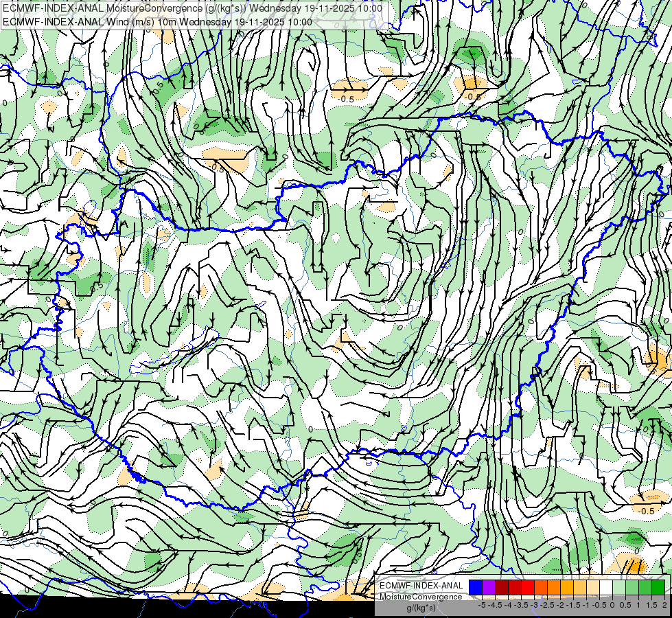Select the orange swatch ending at -2
The width and height of the screenshot is (672, 618).
554,588
